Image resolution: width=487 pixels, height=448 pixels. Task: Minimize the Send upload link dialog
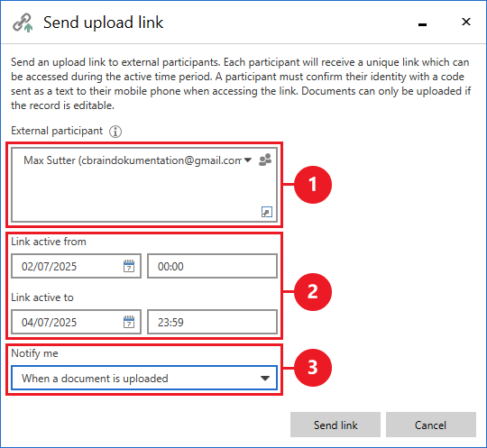tap(422, 24)
